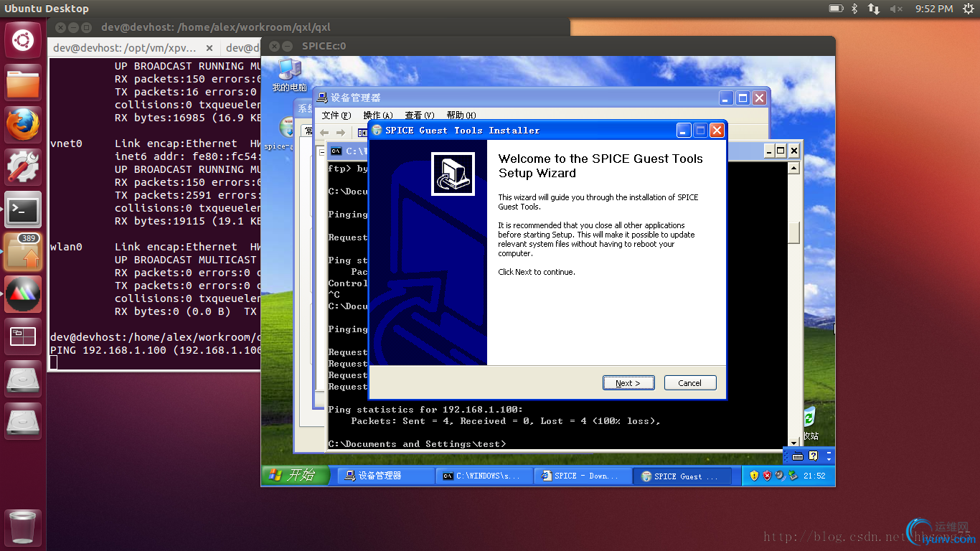Open the Trash in the launcher
The width and height of the screenshot is (980, 551).
tap(23, 527)
